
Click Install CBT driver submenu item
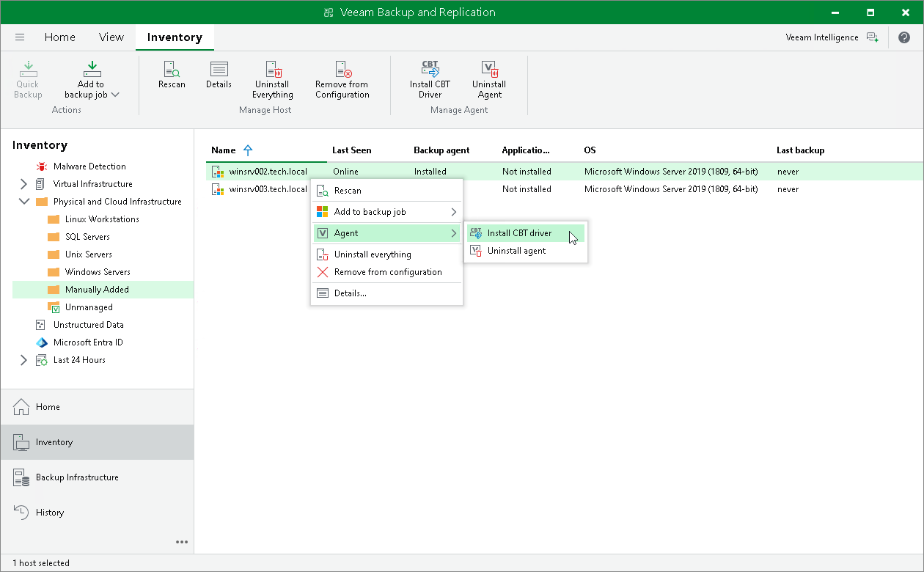[526, 233]
